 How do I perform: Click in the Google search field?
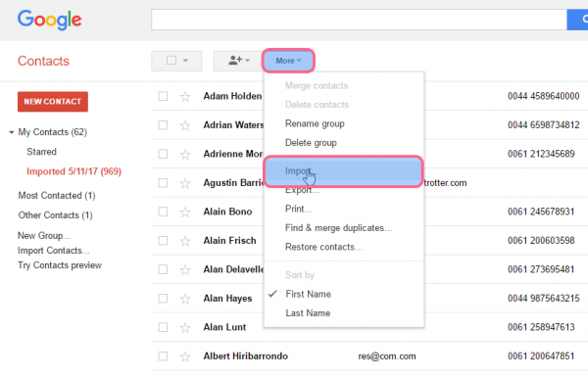tap(359, 20)
